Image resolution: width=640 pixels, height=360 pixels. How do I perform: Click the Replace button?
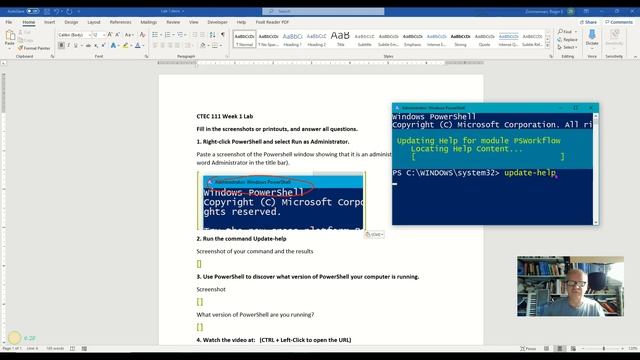[x=567, y=40]
